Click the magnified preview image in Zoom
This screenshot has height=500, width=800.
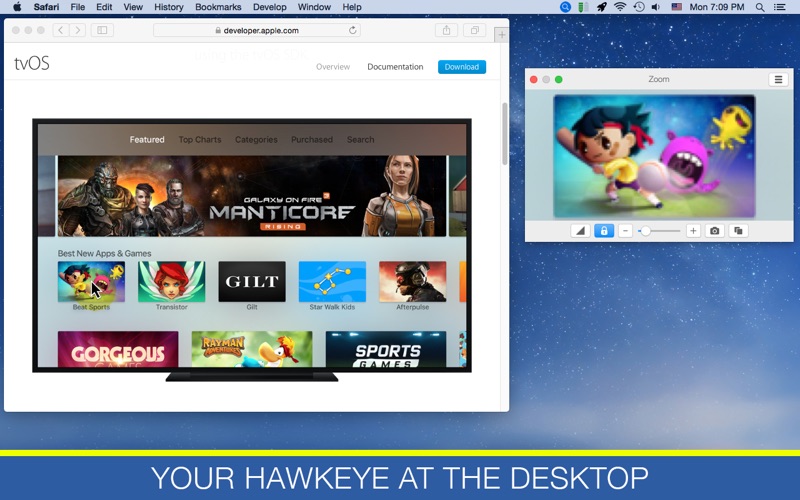pos(654,156)
